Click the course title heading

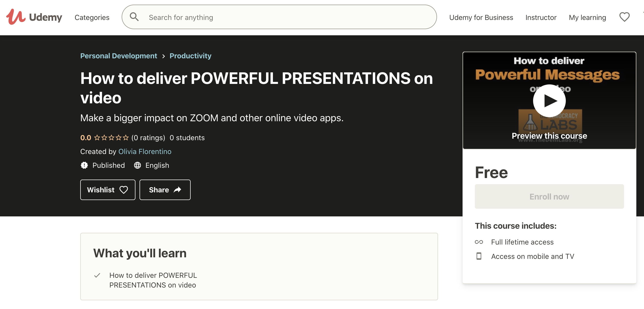[257, 88]
